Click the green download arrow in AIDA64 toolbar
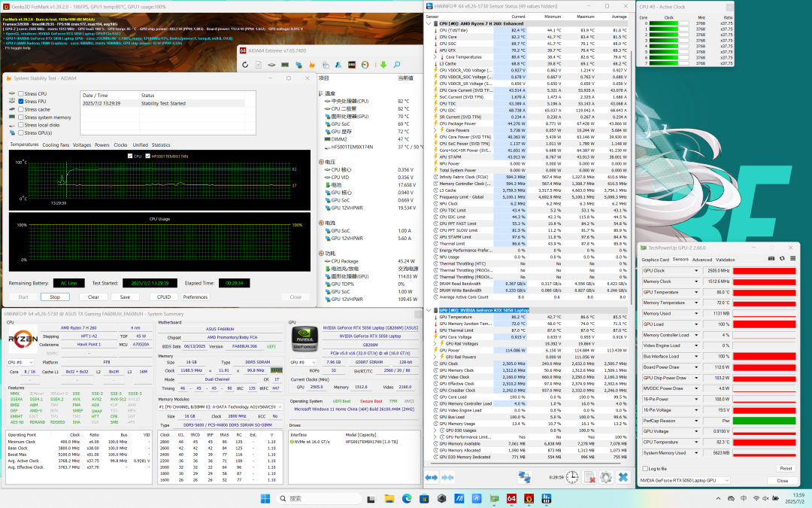 click(383, 65)
